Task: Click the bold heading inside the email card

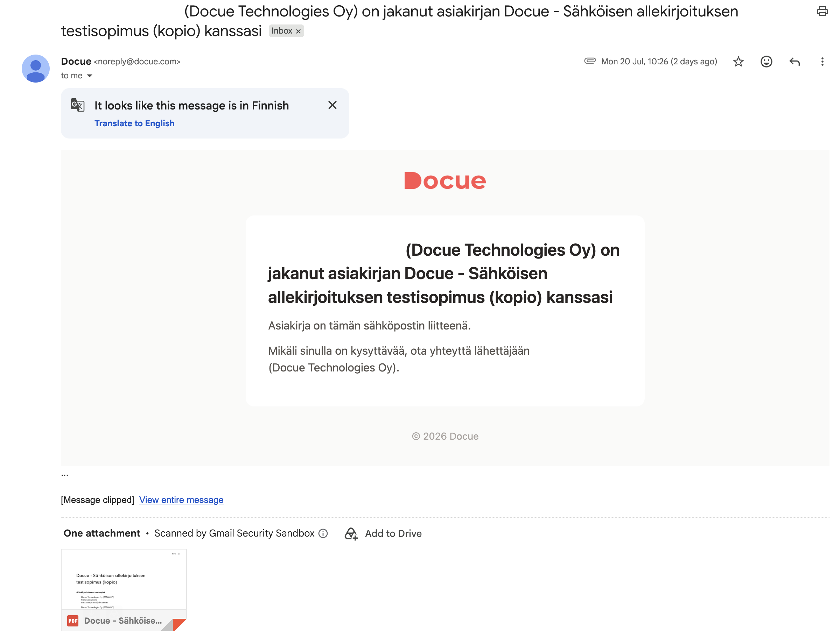Action: [x=444, y=274]
